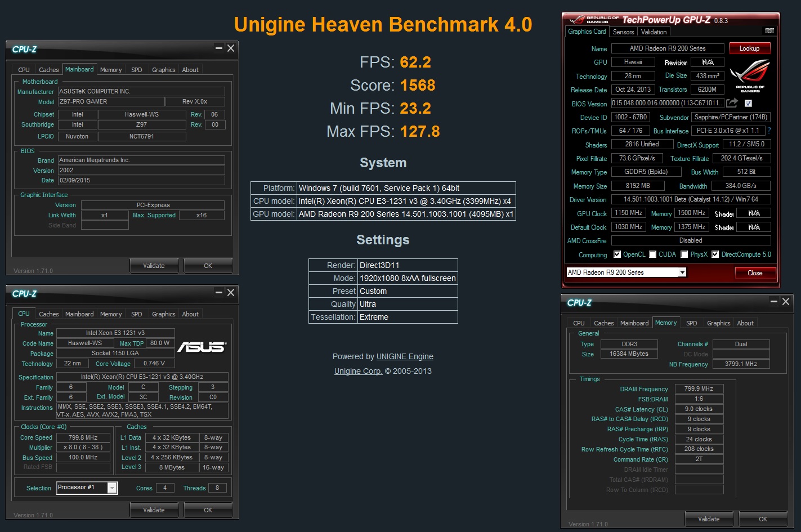Click the Z97-PRO GAMER model value
This screenshot has width=801, height=532.
pyautogui.click(x=111, y=102)
